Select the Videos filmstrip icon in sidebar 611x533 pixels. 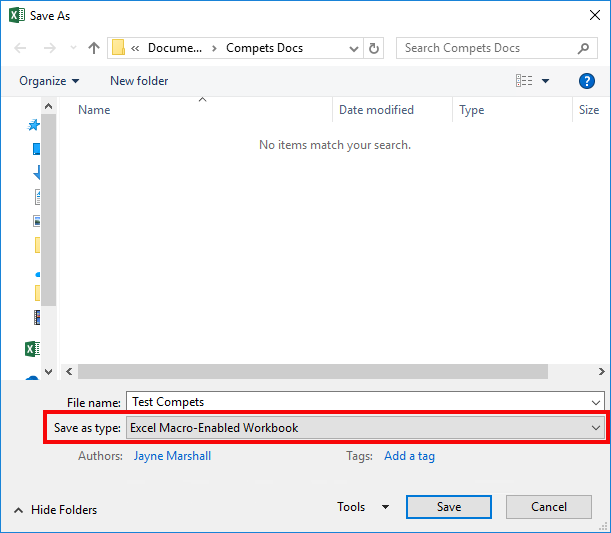(37, 318)
